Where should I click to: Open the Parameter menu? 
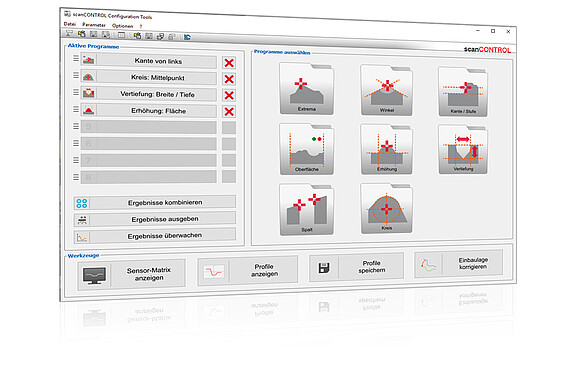pos(94,25)
